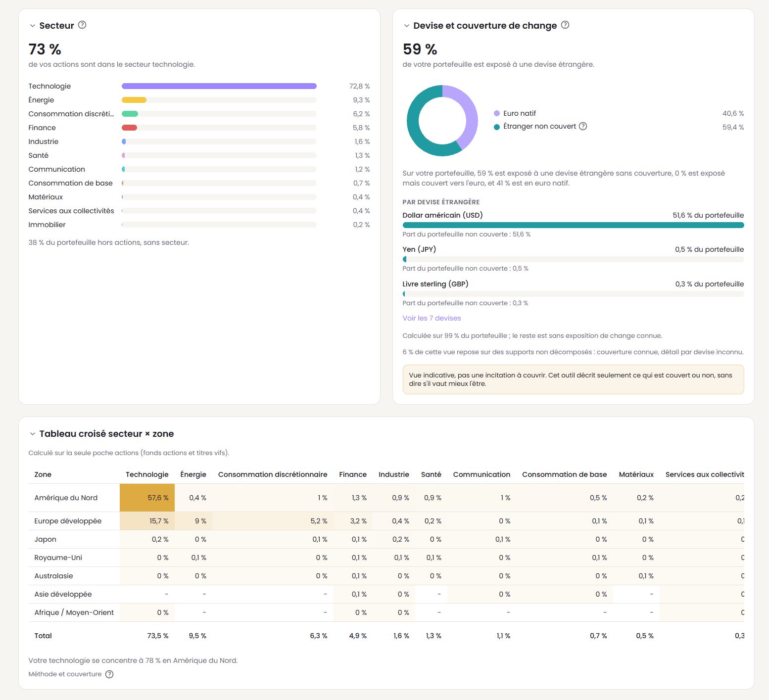The image size is (769, 700).
Task: Click the Finance sector bar
Action: pos(219,128)
